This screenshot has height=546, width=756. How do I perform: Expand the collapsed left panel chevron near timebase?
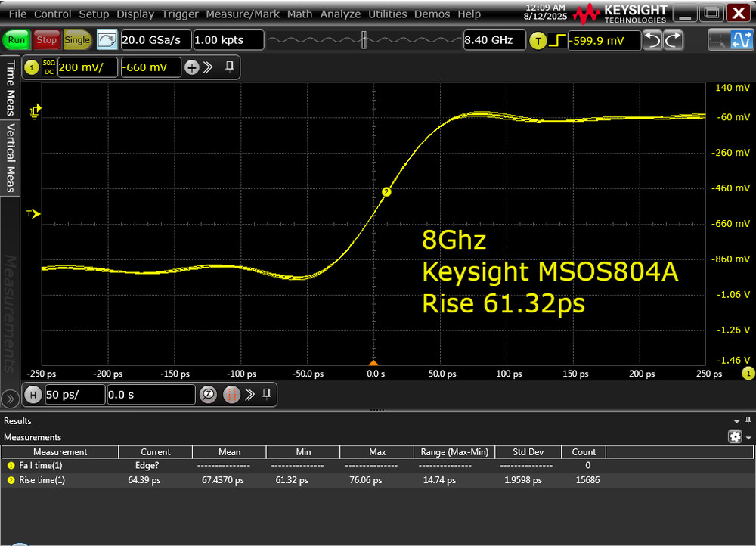[x=11, y=398]
